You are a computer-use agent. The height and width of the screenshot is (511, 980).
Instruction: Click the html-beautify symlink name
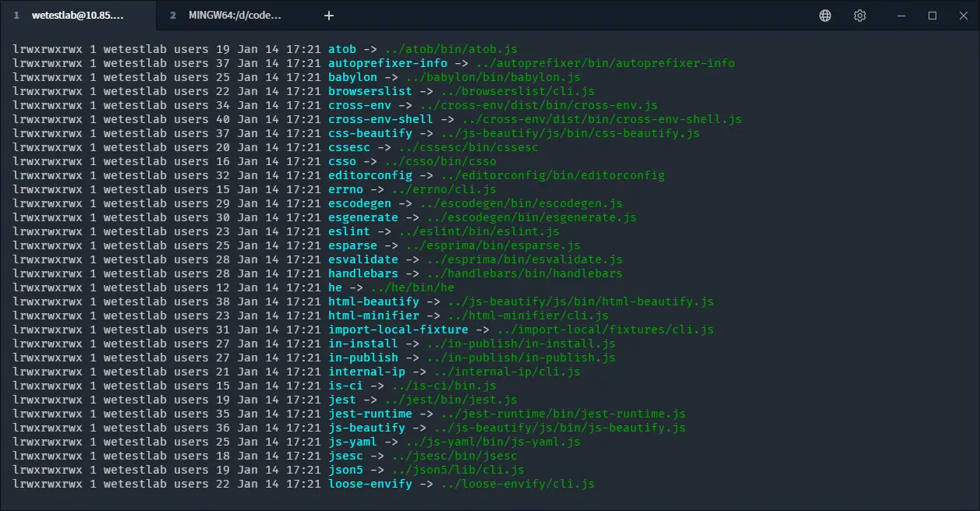[x=373, y=301]
